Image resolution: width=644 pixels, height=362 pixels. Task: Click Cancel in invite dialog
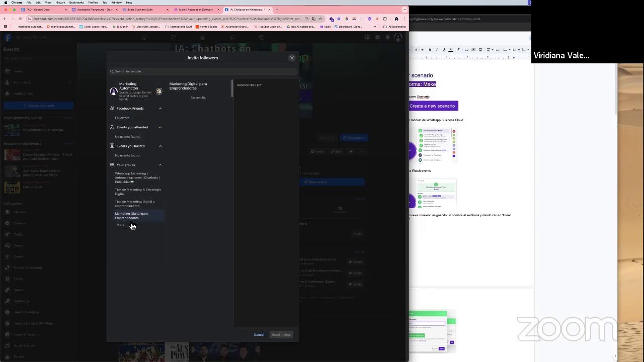[x=259, y=335]
